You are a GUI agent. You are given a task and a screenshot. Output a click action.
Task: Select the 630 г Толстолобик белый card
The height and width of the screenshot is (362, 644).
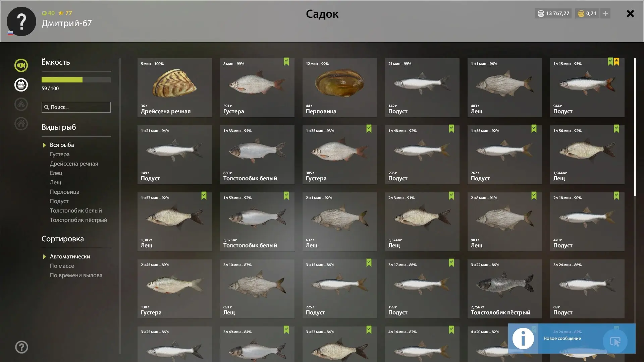click(x=257, y=155)
